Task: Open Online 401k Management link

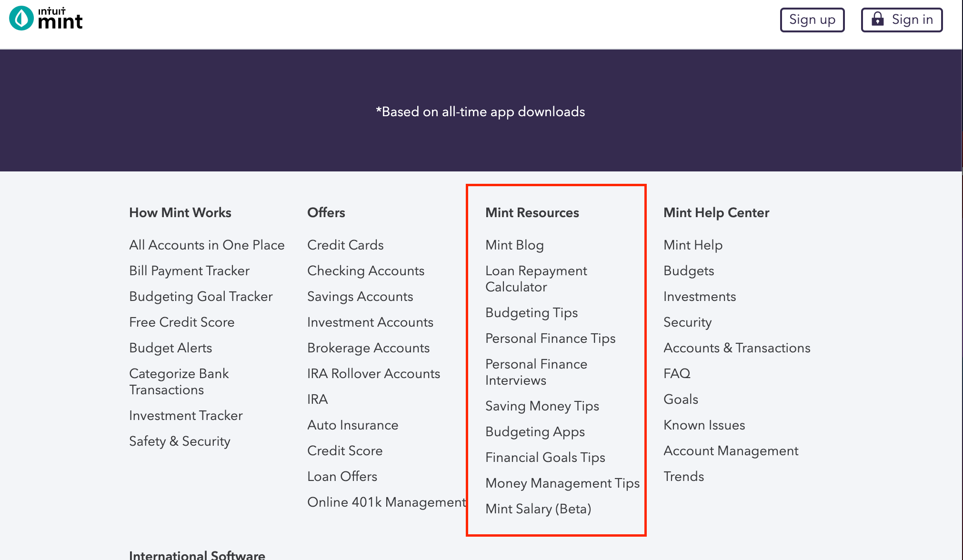Action: click(x=386, y=502)
